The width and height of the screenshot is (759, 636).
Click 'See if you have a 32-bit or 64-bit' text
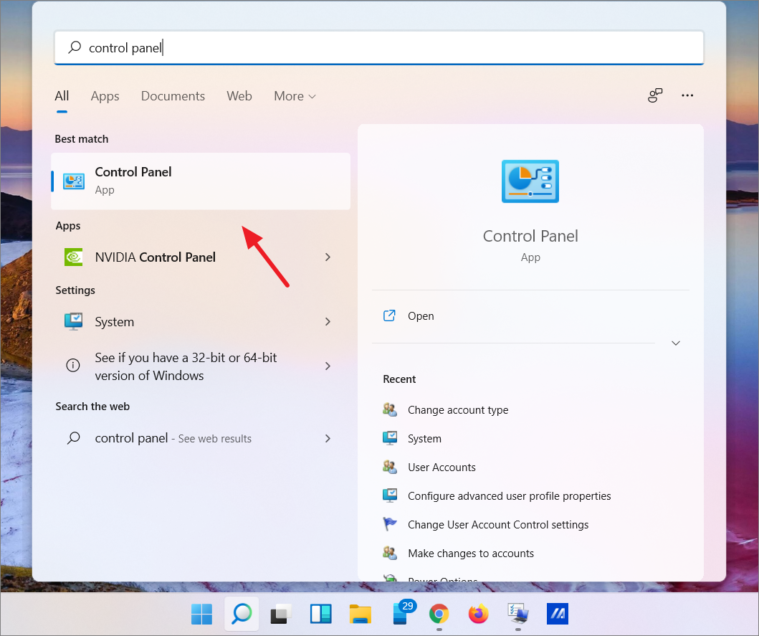pos(186,366)
